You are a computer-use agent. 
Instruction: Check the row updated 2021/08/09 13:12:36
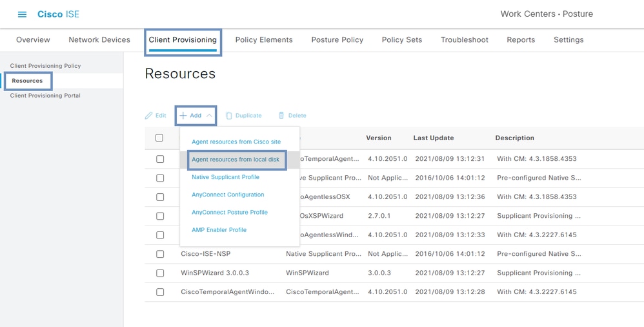[x=160, y=197]
